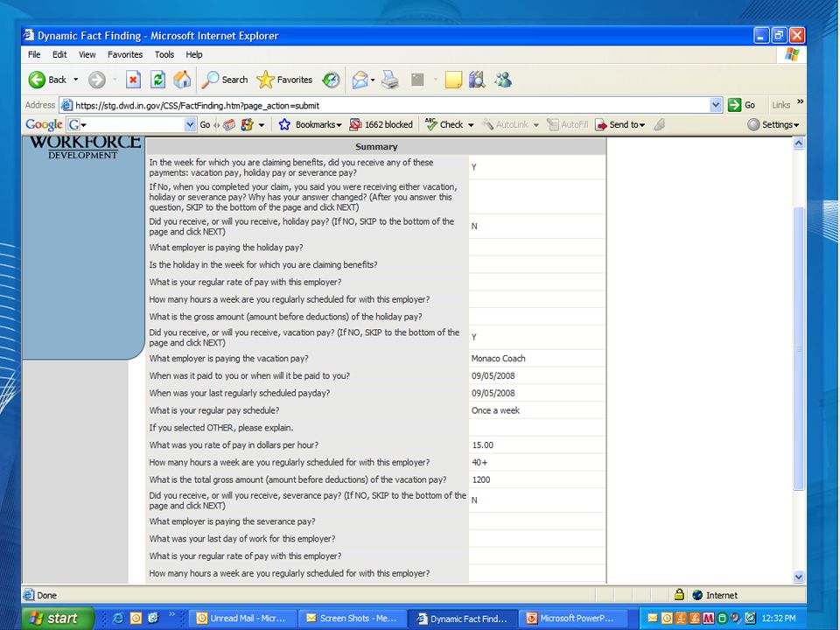Open the Mail envelope icon
Viewport: 840px width, 630px height.
click(x=360, y=80)
